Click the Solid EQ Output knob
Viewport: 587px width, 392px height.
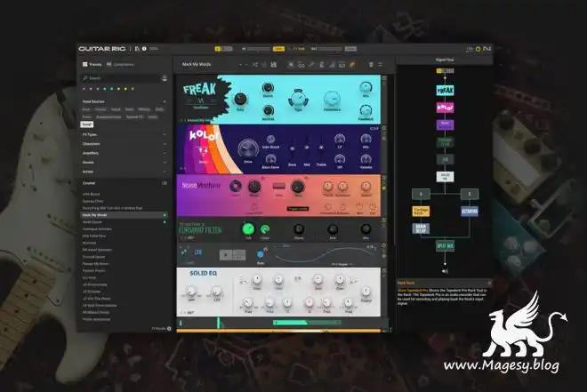point(366,292)
